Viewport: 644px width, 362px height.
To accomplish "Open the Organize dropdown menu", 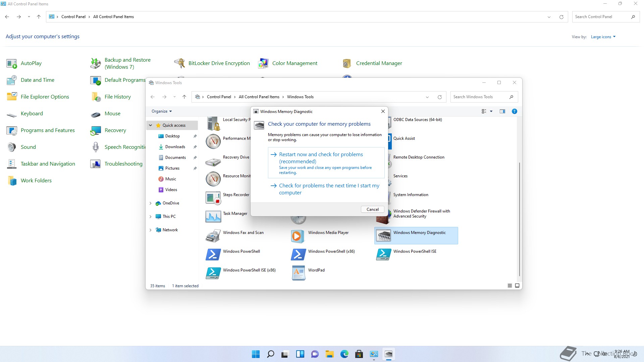I will (x=162, y=111).
